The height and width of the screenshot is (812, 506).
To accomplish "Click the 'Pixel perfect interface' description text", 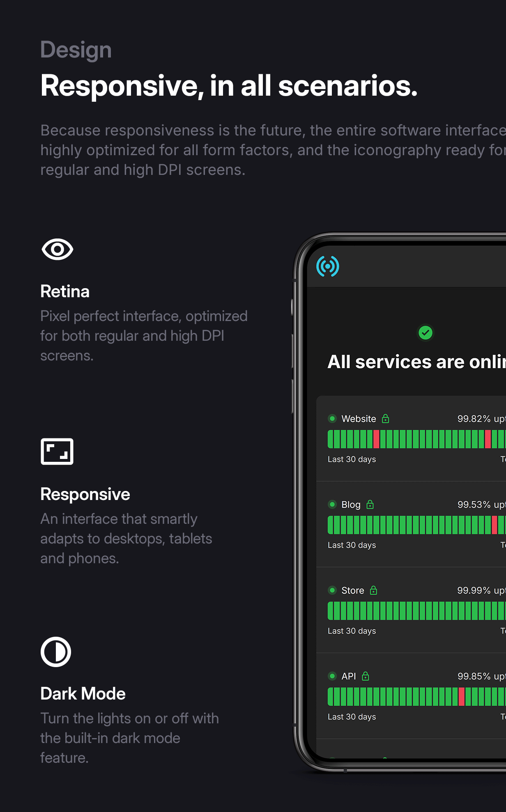I will [144, 336].
